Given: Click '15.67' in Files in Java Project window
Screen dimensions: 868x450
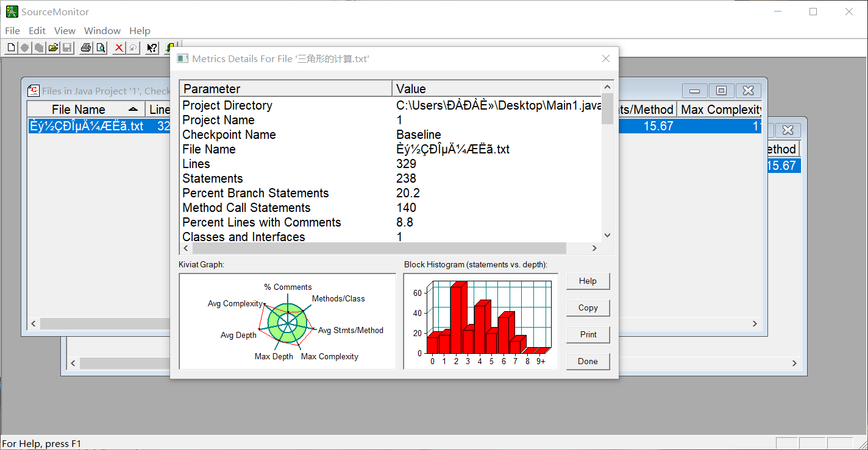Looking at the screenshot, I should (658, 126).
